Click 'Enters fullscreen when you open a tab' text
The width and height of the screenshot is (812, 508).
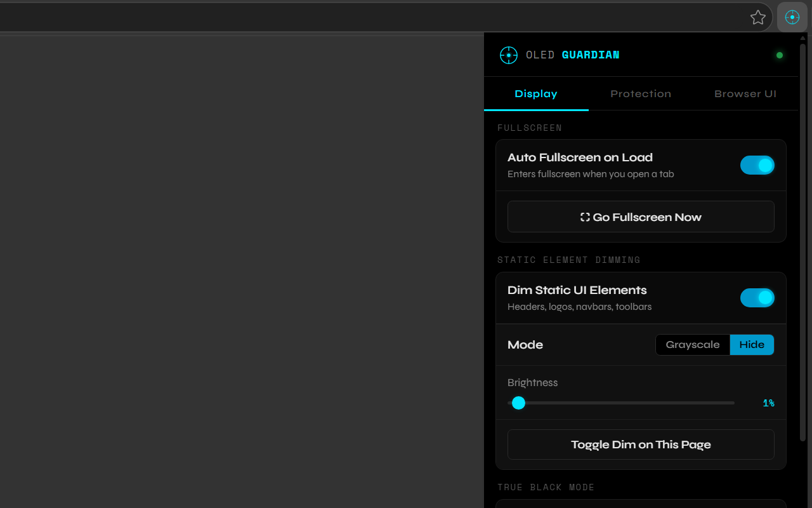coord(591,174)
